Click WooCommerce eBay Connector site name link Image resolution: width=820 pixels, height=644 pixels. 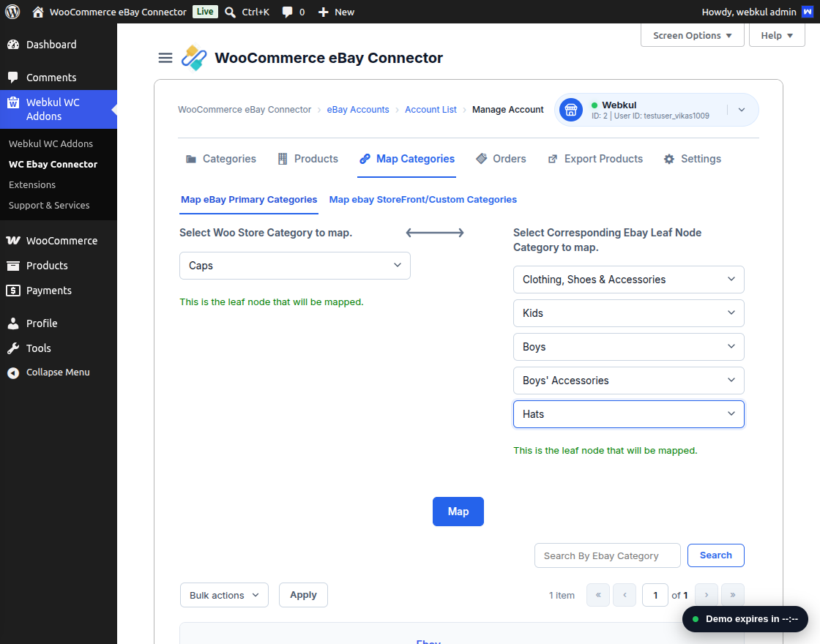pos(118,12)
